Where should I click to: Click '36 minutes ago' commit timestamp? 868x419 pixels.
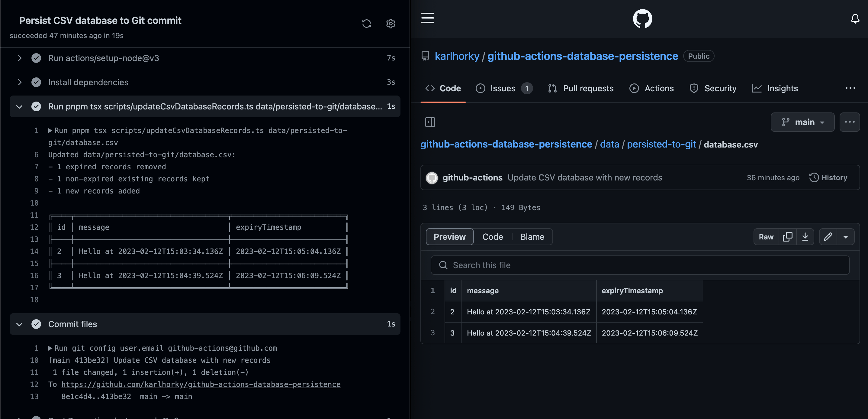[x=773, y=178]
